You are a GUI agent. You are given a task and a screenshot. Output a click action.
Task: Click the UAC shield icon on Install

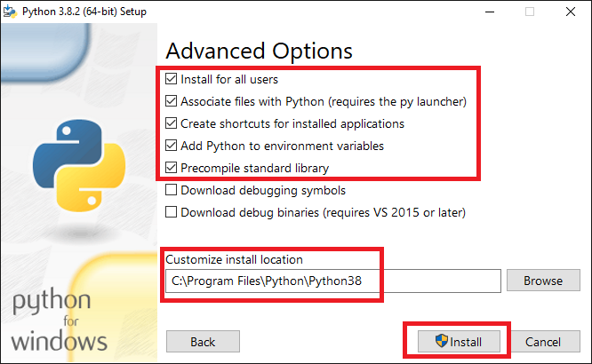coord(440,342)
